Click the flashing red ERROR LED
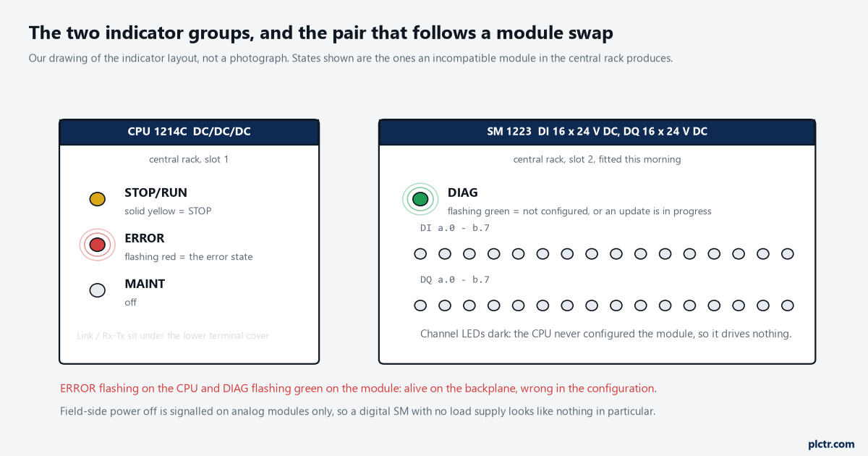The width and height of the screenshot is (868, 456). [x=97, y=245]
